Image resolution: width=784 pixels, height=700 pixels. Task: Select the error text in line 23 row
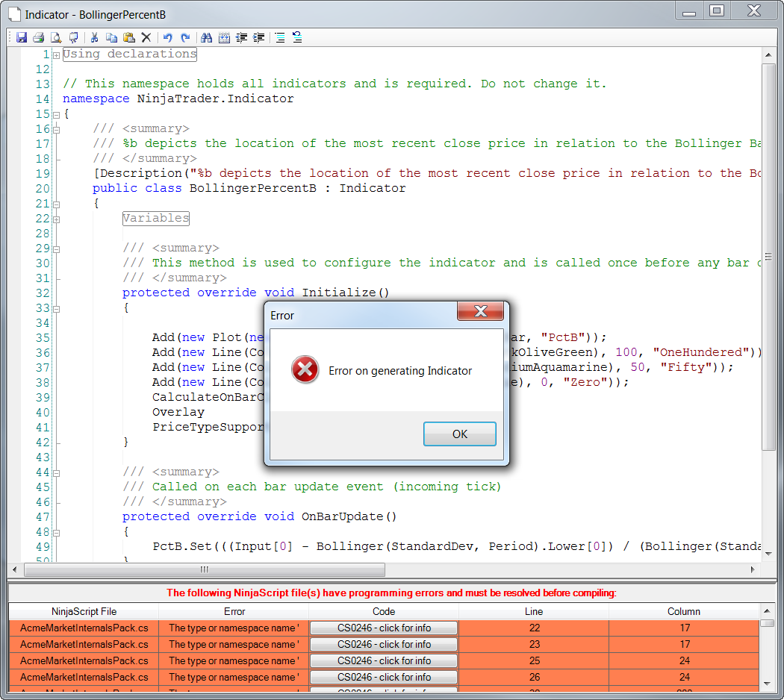click(234, 645)
